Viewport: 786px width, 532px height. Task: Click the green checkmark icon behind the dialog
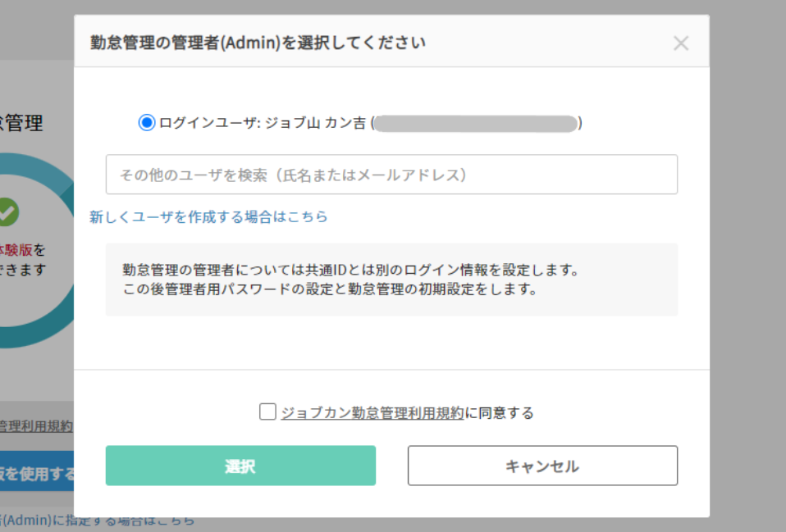coord(7,211)
